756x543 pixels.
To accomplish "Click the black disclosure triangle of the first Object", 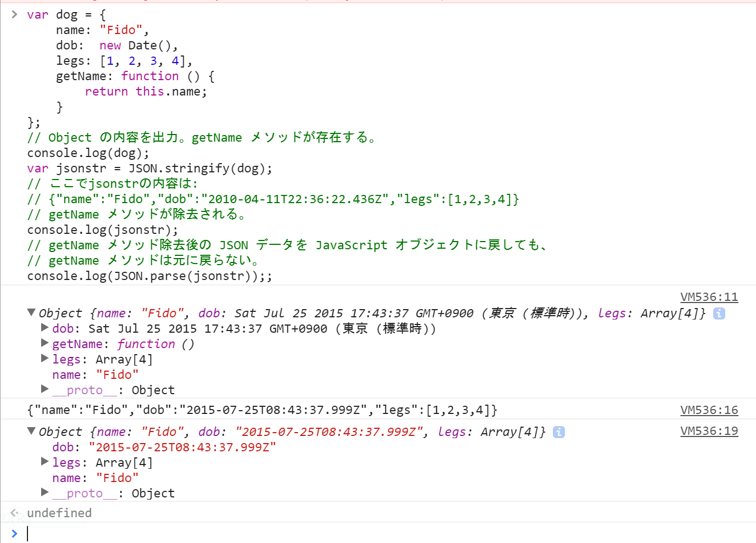I will (31, 313).
